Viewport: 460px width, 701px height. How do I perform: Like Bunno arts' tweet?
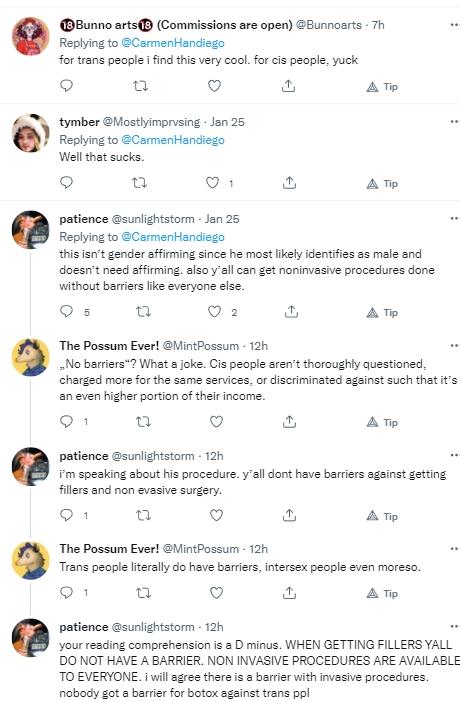[215, 86]
